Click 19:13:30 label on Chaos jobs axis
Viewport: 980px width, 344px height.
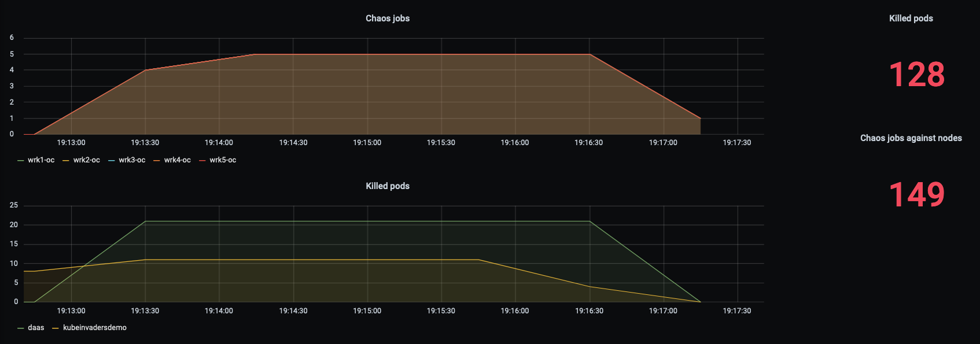[145, 143]
